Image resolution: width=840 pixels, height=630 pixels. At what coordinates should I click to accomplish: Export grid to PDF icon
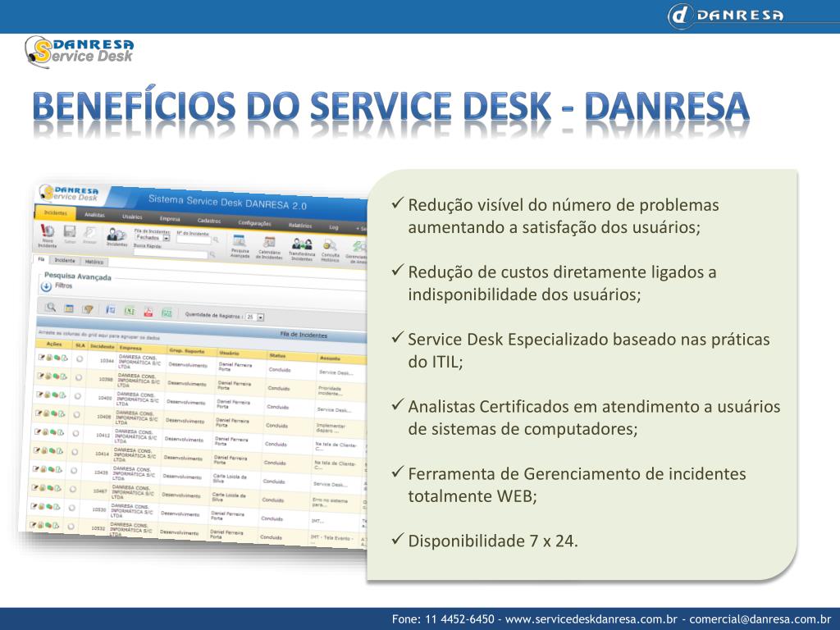(148, 312)
